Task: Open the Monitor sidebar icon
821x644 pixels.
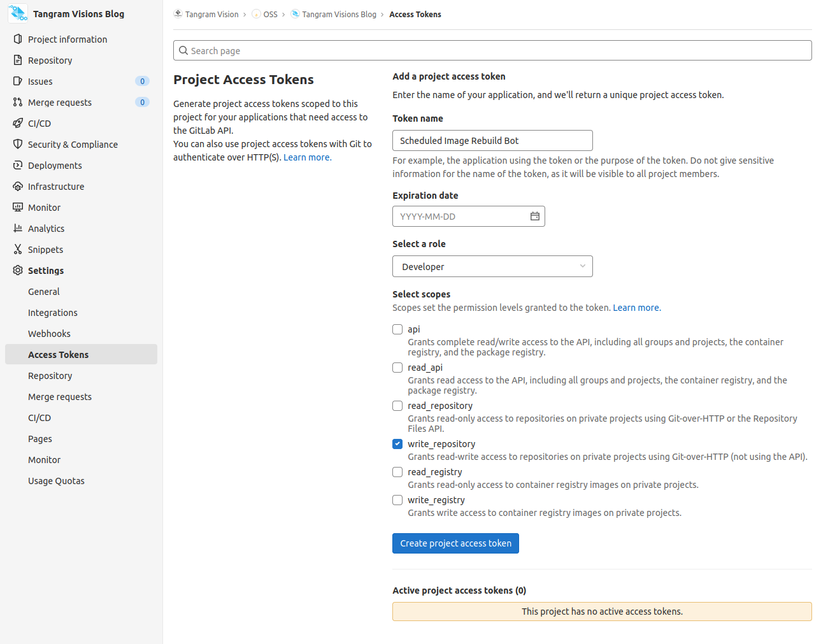Action: 17,207
